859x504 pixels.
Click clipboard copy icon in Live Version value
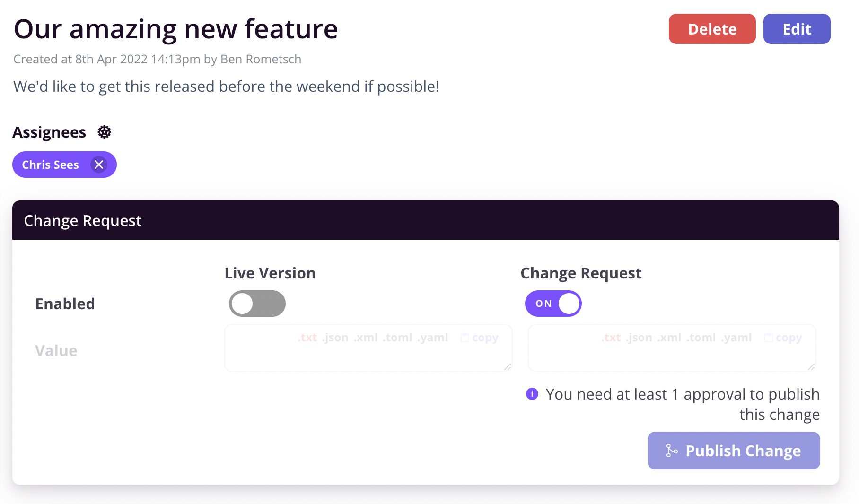(x=465, y=338)
